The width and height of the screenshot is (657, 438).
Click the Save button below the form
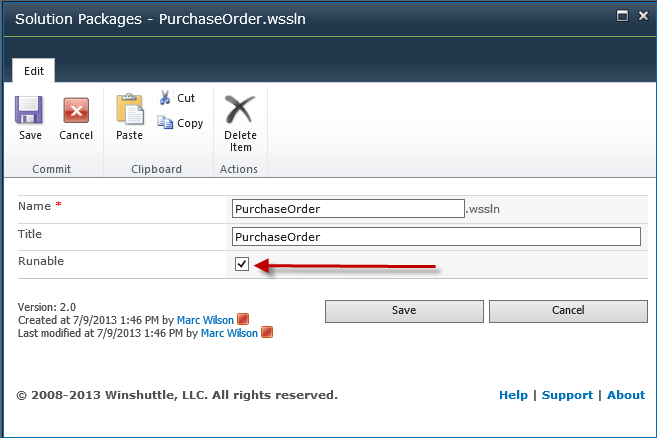click(x=404, y=311)
